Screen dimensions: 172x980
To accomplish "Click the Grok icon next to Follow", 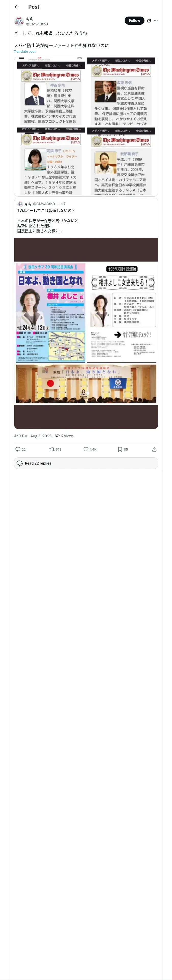I will click(149, 21).
